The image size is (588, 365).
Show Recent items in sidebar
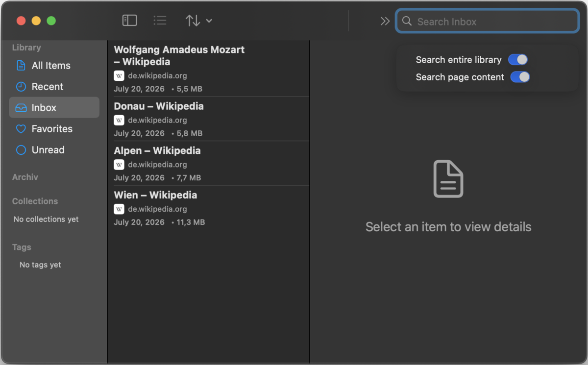tap(54, 87)
